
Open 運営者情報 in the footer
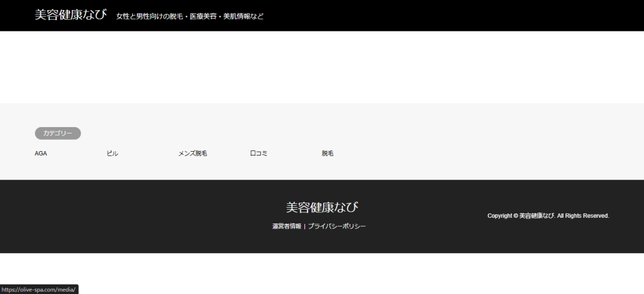coord(286,226)
